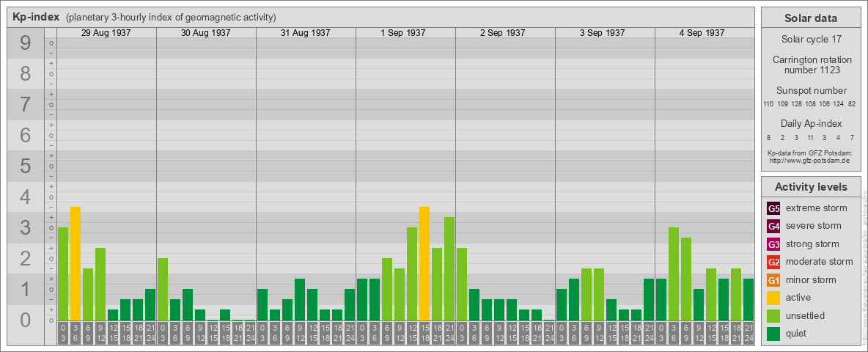868x352 pixels.
Task: Click the '1 Sep 1937' date header
Action: click(403, 33)
